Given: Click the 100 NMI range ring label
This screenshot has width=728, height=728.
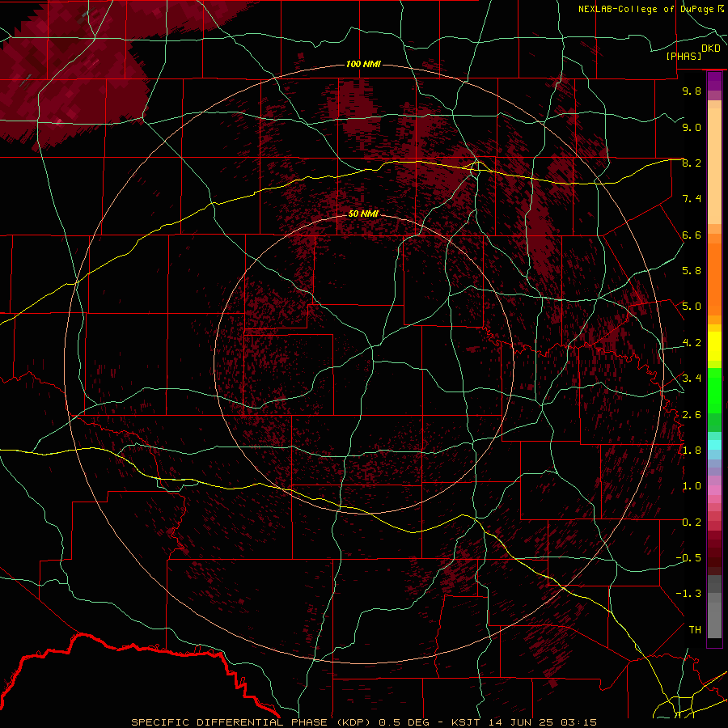Looking at the screenshot, I should click(363, 64).
